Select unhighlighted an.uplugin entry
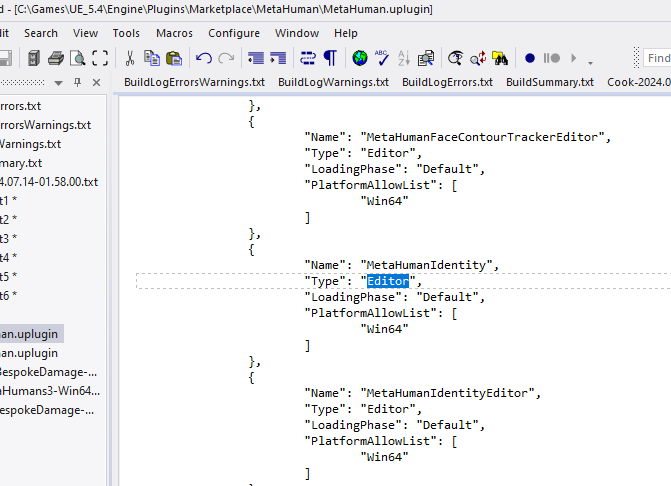671x486 pixels. click(29, 353)
